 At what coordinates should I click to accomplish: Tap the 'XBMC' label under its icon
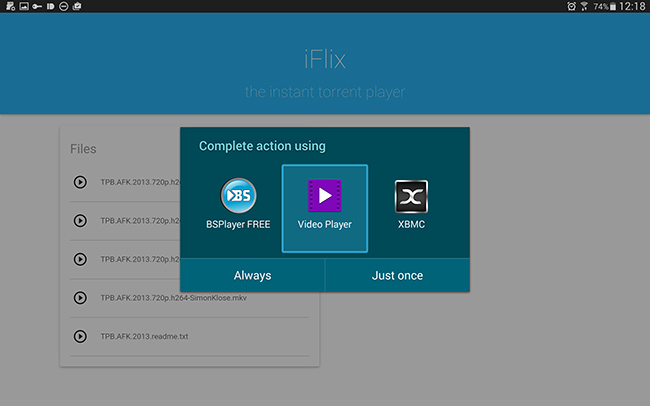click(x=411, y=224)
